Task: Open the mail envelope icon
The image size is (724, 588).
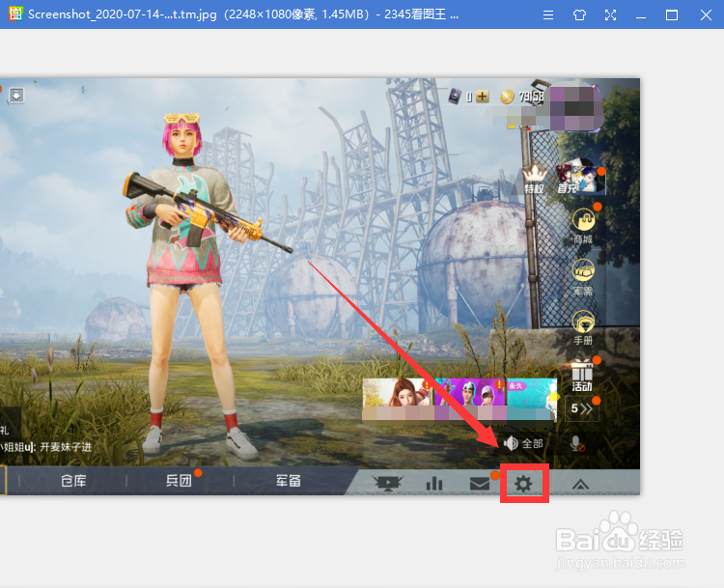Action: pyautogui.click(x=479, y=484)
